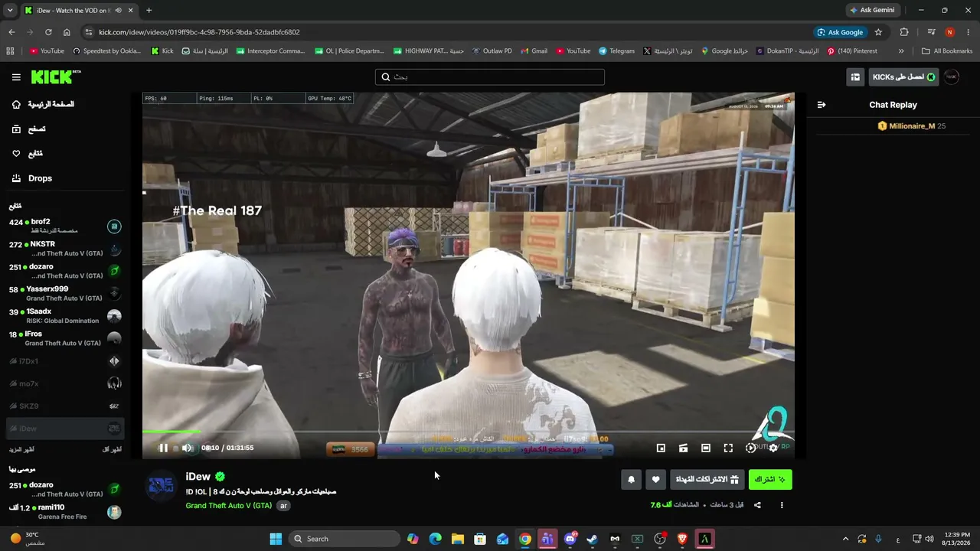980x551 pixels.
Task: Click the ar language tag
Action: (x=283, y=506)
